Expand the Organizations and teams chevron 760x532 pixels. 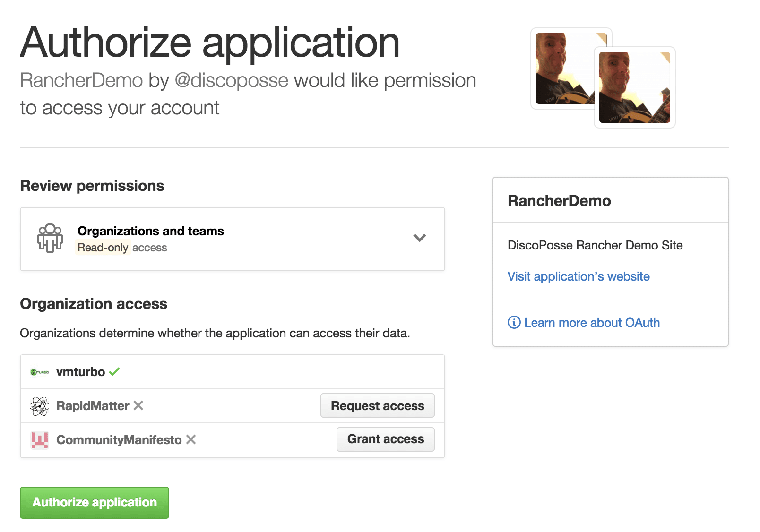[420, 238]
